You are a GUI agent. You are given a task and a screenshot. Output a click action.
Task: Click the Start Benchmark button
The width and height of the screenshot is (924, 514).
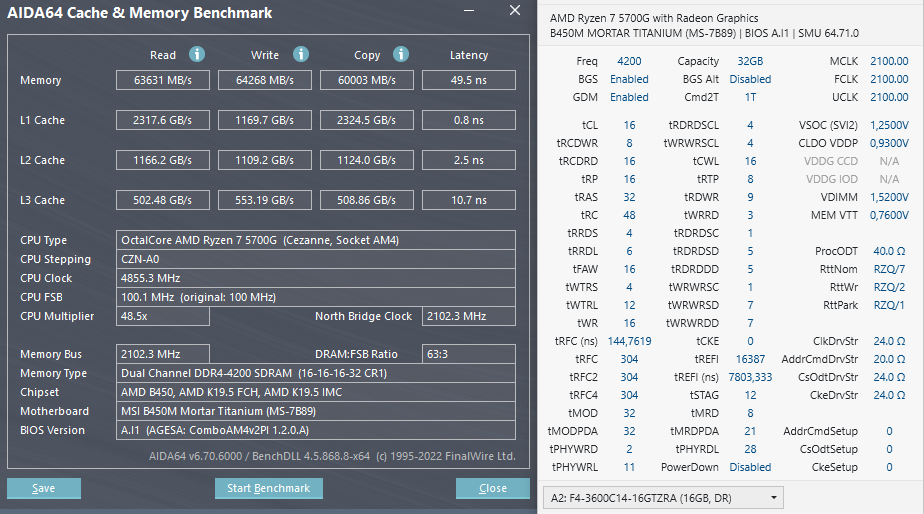click(x=269, y=488)
